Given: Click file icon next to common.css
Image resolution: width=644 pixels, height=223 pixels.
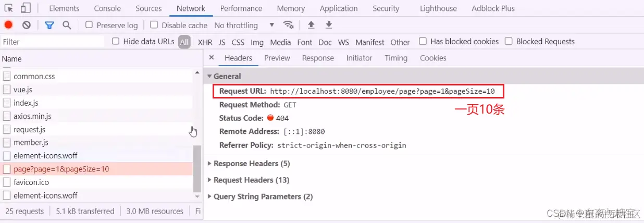Looking at the screenshot, I should click(x=7, y=76).
